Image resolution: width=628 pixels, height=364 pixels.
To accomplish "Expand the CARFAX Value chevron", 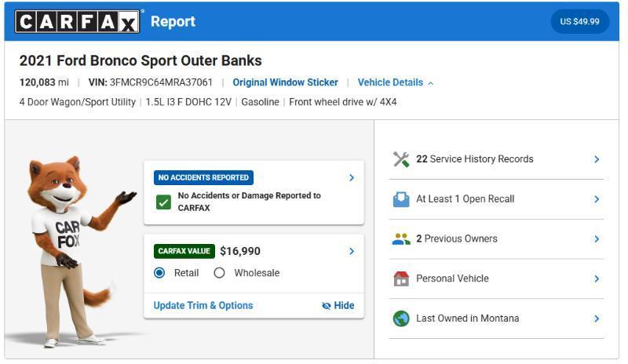I will 352,252.
